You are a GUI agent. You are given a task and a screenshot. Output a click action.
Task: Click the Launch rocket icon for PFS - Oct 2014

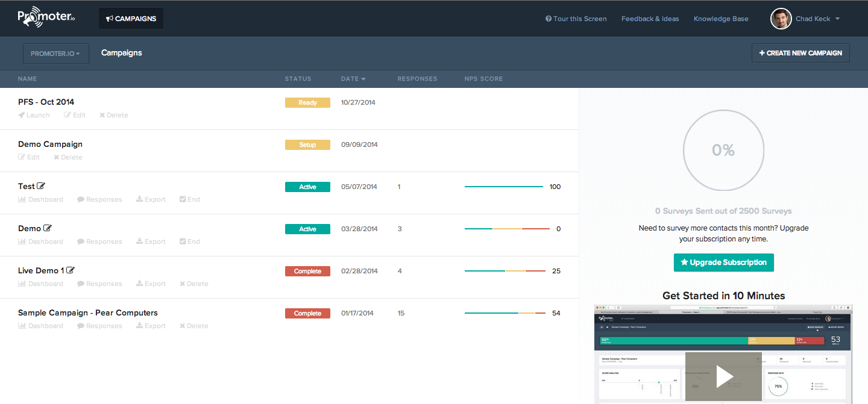(x=22, y=115)
